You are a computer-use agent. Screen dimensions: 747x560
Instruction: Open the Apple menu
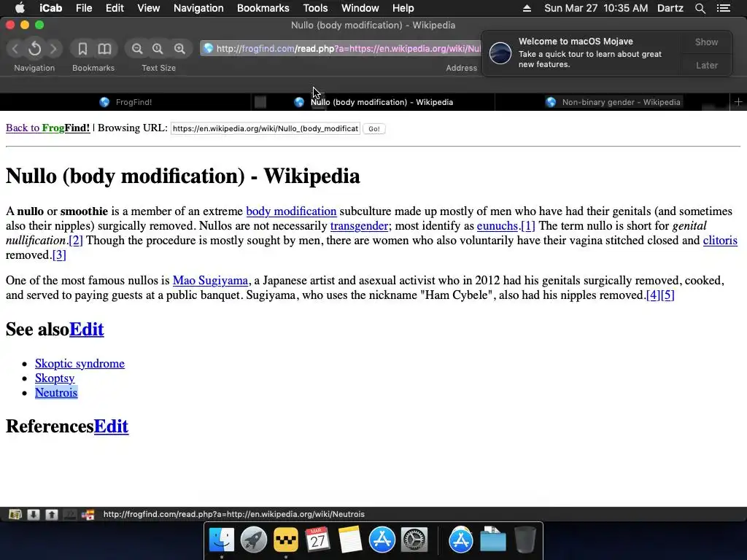pyautogui.click(x=20, y=7)
